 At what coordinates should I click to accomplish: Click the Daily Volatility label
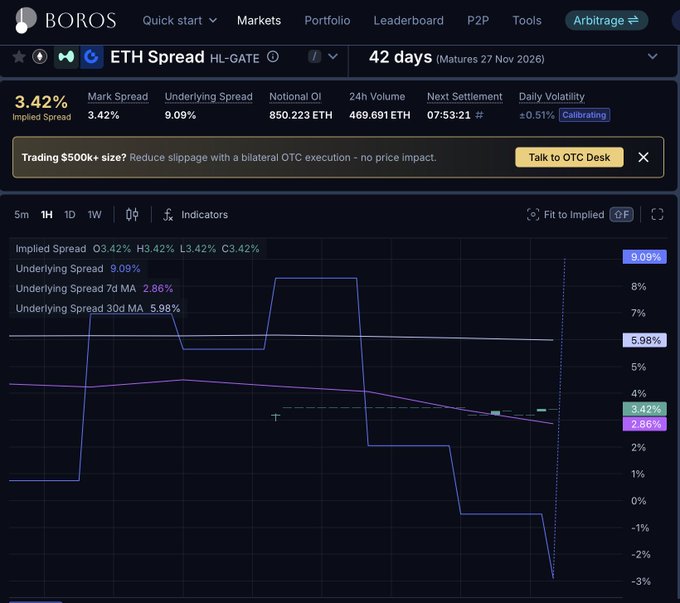pos(552,97)
